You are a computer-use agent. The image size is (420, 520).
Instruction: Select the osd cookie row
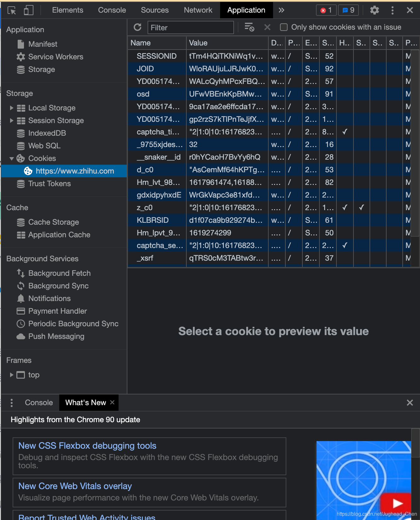269,94
